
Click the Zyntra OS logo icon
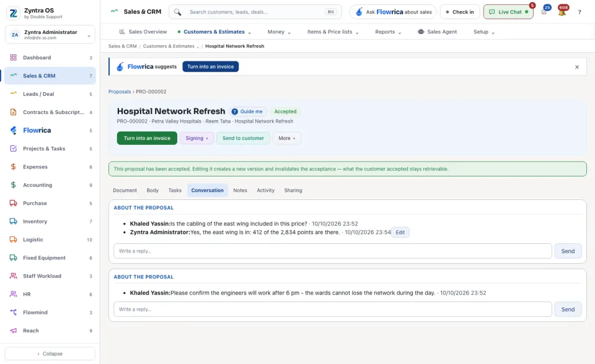[x=13, y=13]
